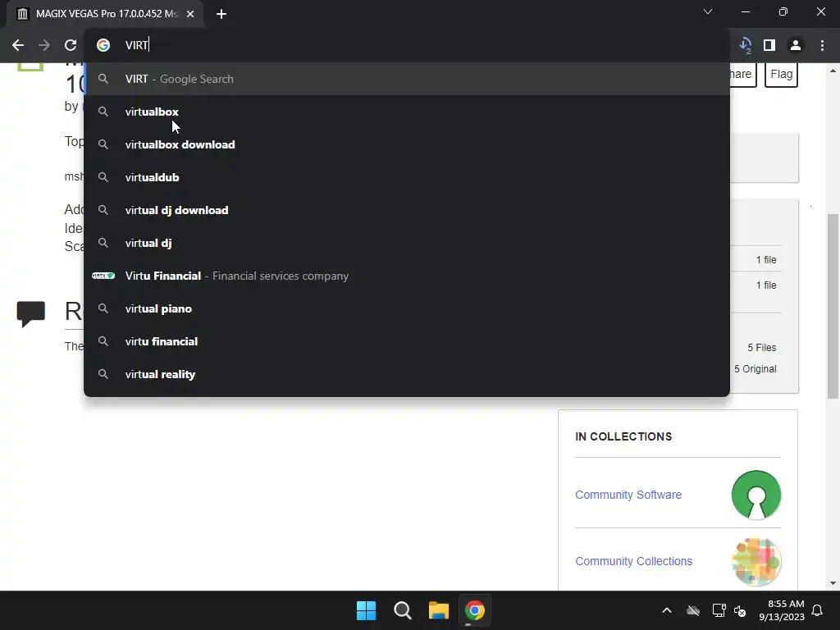Choose the lowercase 'virtu financial' suggestion
The image size is (840, 630).
[x=407, y=341]
